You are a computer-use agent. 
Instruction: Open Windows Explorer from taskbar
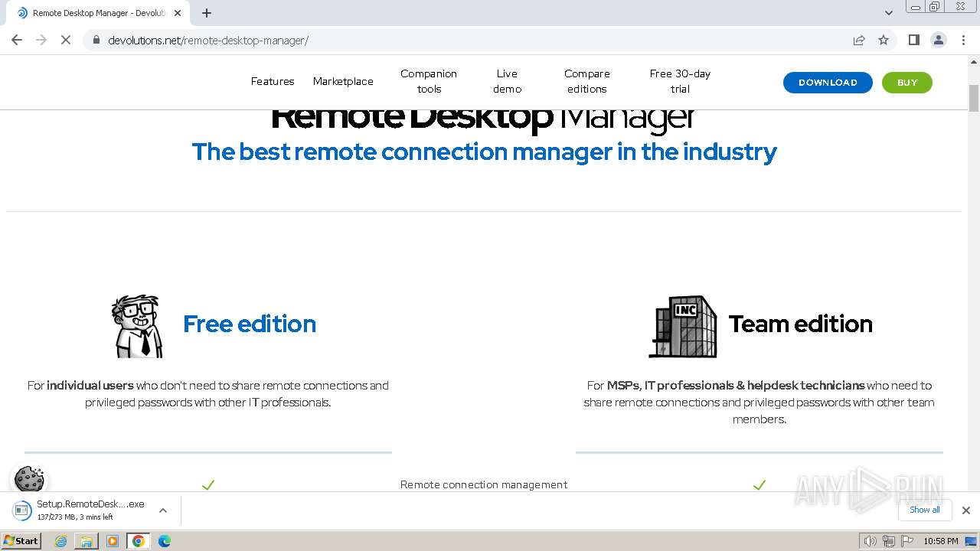87,541
